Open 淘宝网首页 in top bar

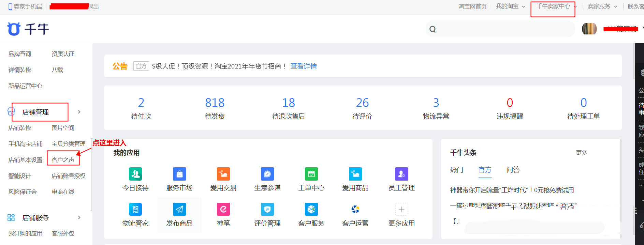[x=472, y=6]
